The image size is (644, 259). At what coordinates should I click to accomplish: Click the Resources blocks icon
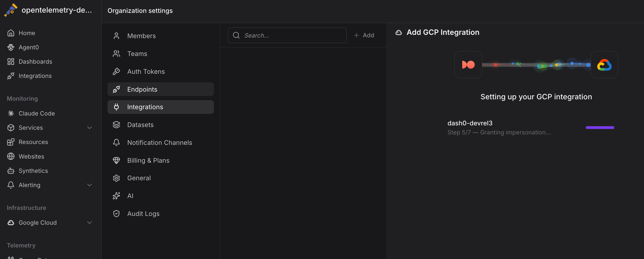click(x=11, y=142)
